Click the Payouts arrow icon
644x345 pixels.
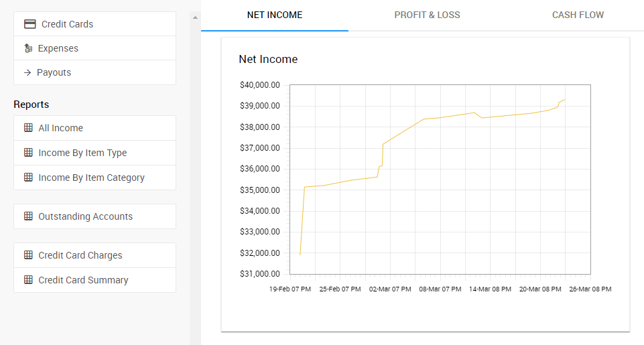coord(27,72)
